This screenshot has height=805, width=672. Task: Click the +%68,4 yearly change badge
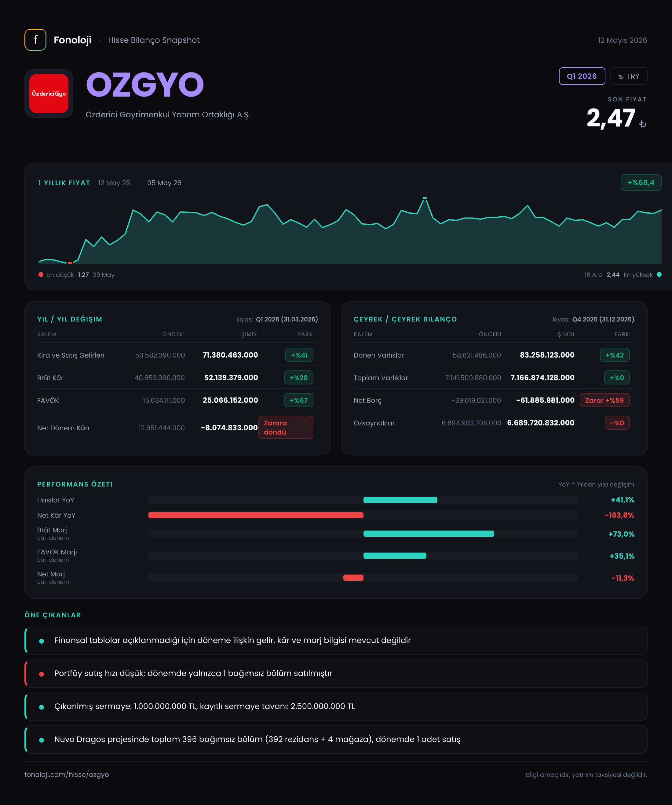click(641, 183)
